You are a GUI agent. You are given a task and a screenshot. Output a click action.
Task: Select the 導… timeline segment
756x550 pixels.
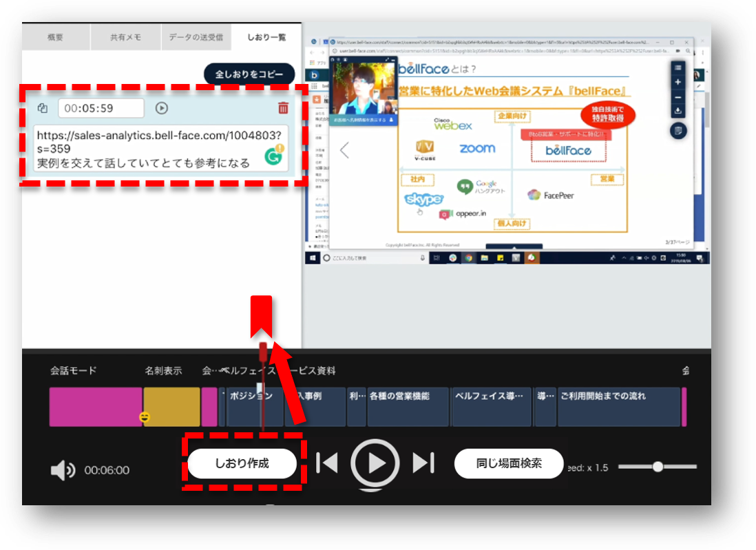click(x=545, y=407)
